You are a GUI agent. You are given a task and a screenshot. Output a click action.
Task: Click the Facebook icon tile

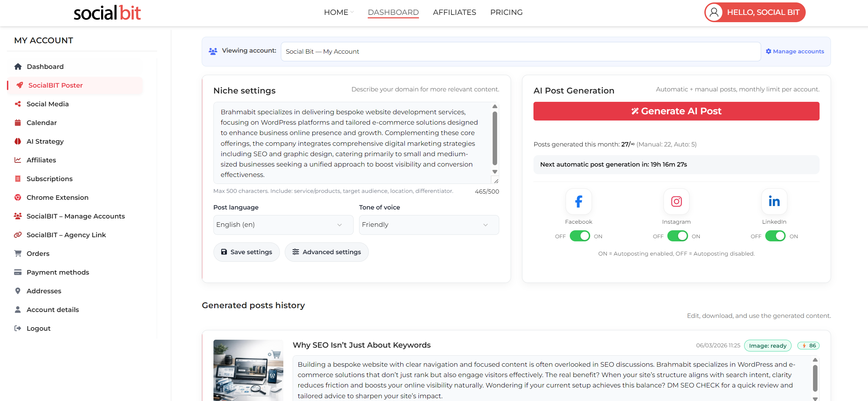click(578, 201)
